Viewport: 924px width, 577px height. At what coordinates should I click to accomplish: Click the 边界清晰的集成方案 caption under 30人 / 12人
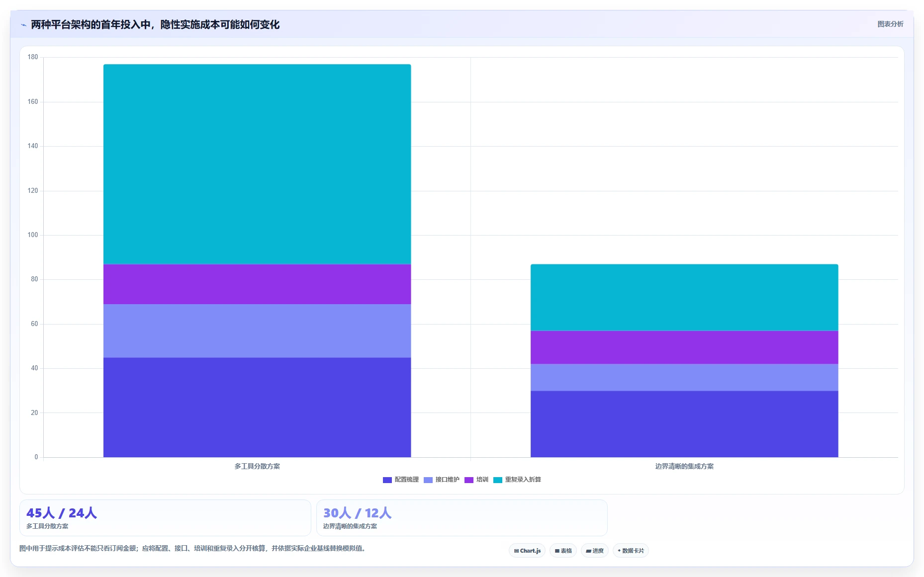tap(350, 526)
